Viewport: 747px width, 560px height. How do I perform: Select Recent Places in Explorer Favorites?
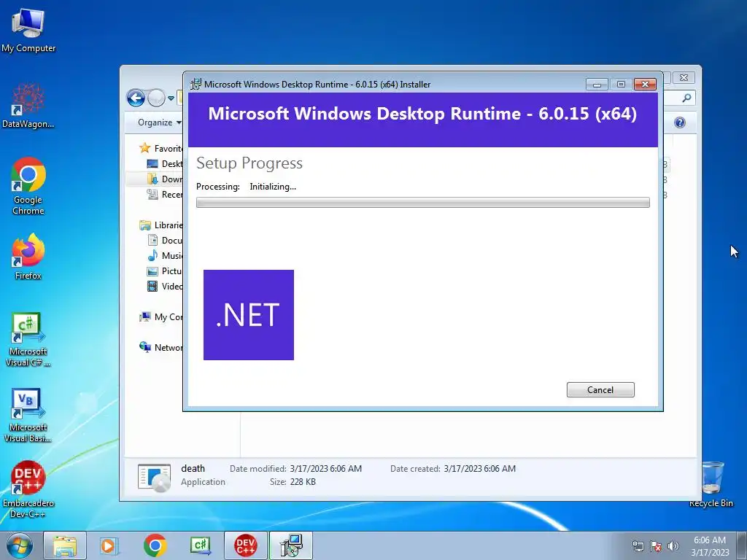tap(165, 194)
